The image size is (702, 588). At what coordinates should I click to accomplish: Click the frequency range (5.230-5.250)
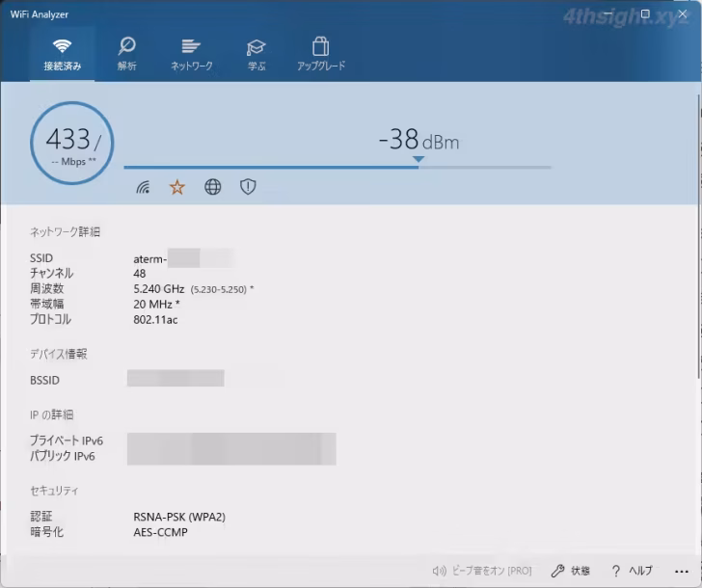pos(219,289)
